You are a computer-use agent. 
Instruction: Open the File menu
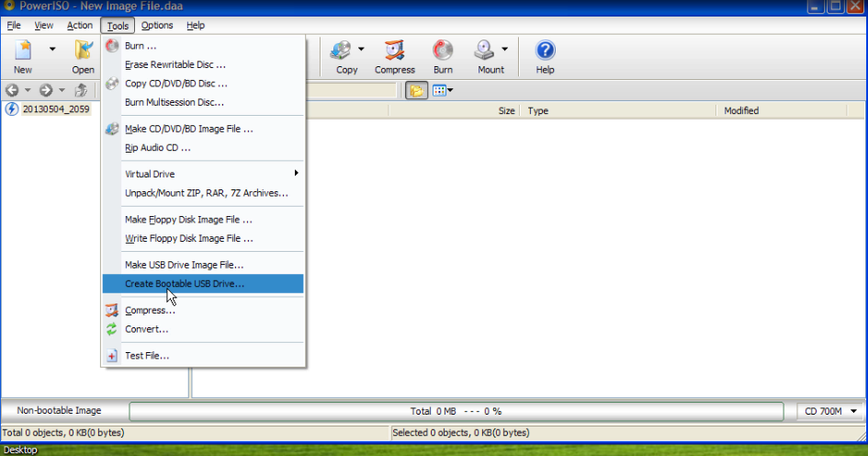click(x=14, y=26)
